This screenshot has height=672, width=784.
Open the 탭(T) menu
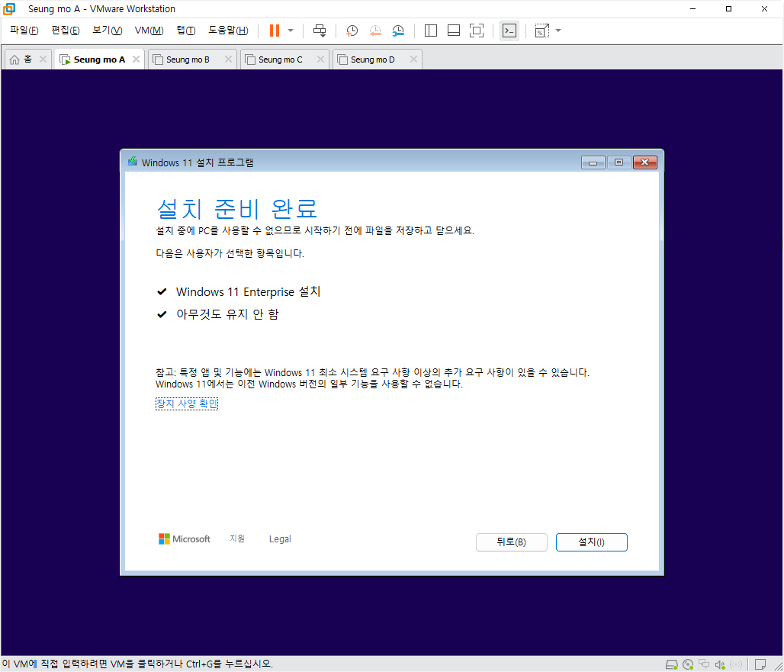[x=185, y=31]
